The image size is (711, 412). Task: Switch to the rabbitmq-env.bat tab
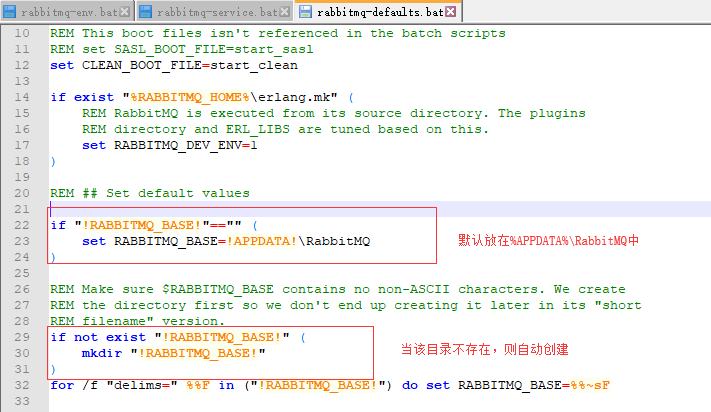pyautogui.click(x=67, y=12)
